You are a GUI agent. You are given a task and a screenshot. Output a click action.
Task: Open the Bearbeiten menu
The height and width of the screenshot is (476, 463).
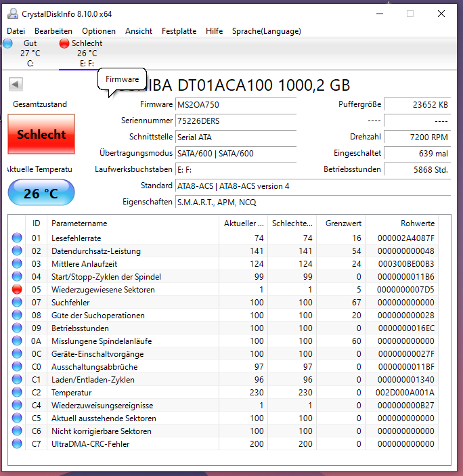[x=53, y=31]
